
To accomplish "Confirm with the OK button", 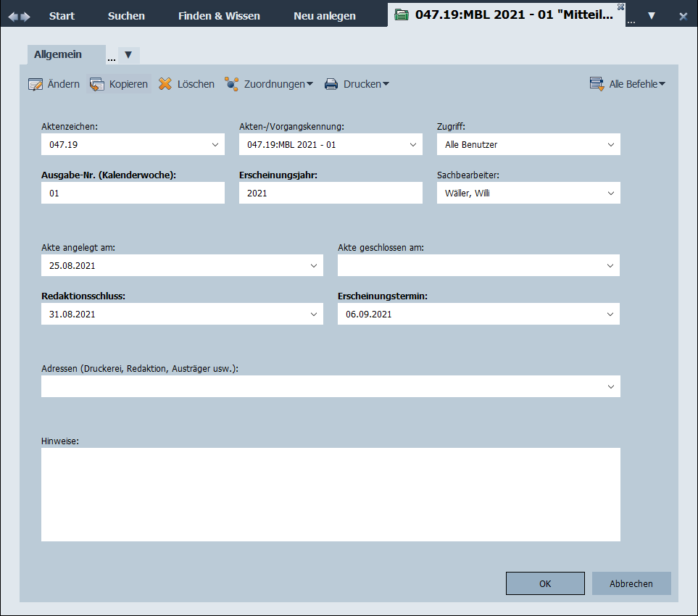I will tap(545, 583).
